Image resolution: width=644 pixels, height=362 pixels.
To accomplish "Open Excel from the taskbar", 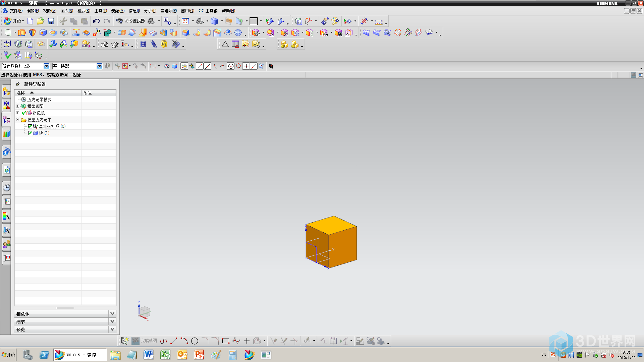I will tap(165, 355).
